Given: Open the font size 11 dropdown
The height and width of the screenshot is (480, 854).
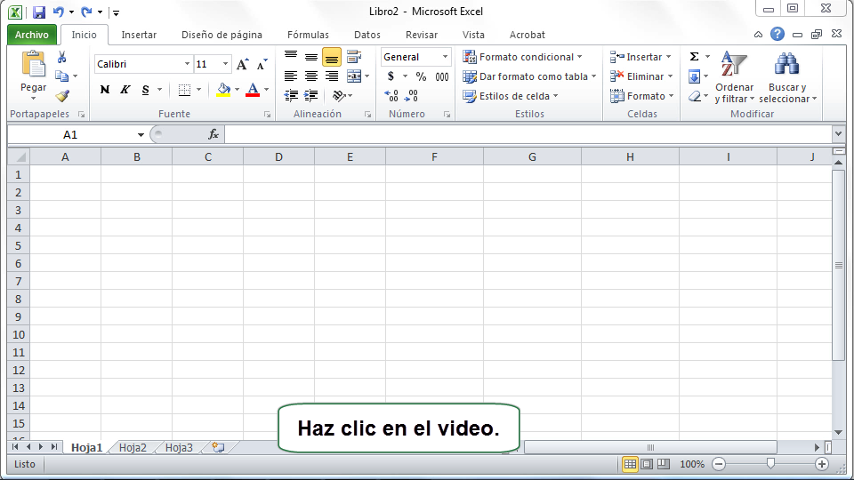Looking at the screenshot, I should (225, 64).
